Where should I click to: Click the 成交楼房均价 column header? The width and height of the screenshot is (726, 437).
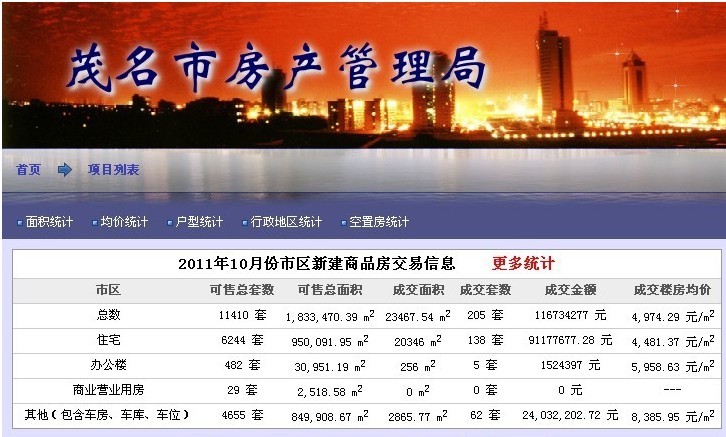(672, 290)
